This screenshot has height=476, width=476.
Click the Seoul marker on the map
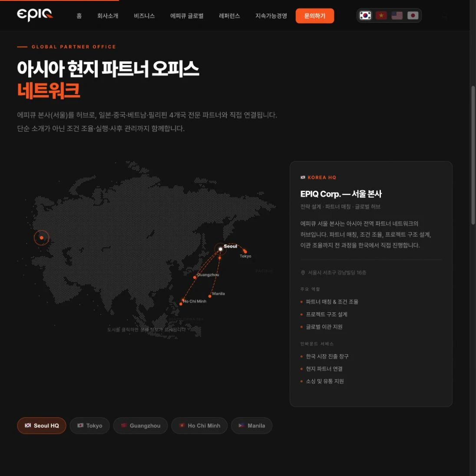click(x=220, y=249)
